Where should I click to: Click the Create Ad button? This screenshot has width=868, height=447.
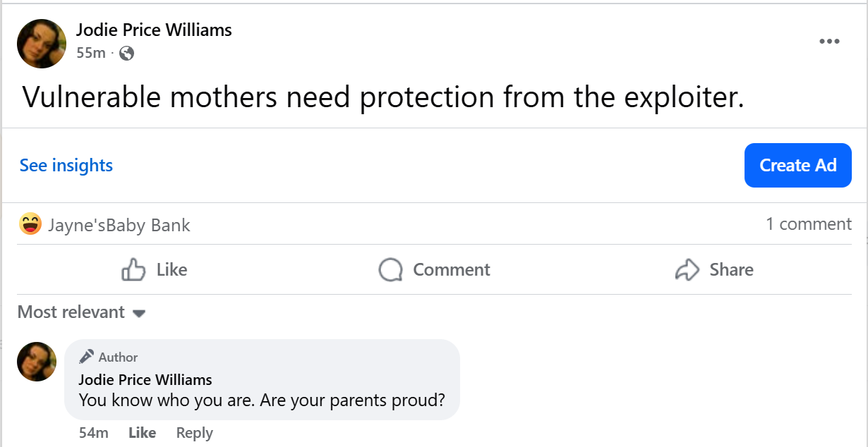797,166
